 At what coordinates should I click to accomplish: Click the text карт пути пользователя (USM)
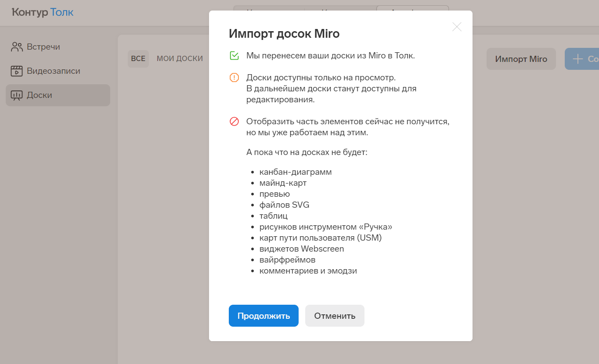pos(321,238)
